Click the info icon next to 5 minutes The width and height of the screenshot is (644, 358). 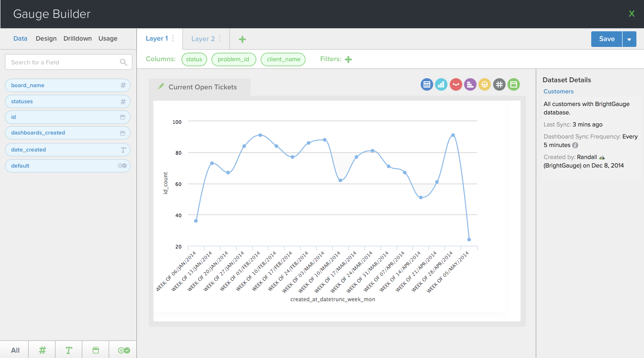(575, 145)
